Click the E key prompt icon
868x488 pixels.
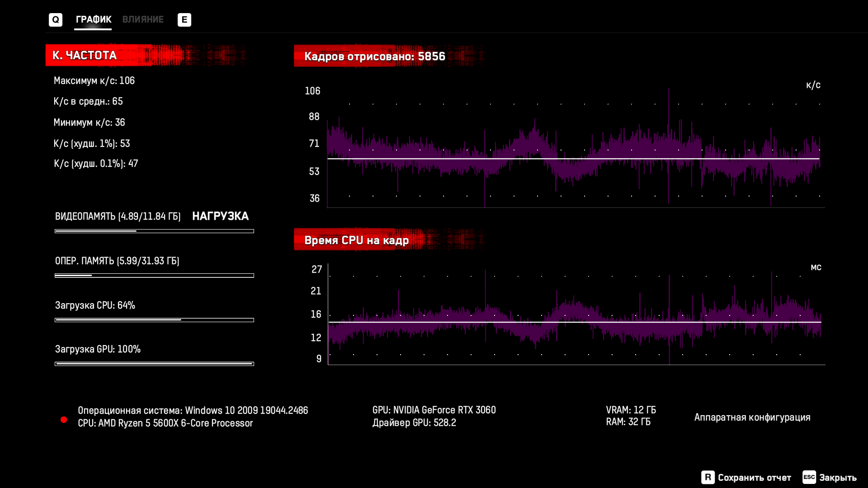[184, 19]
